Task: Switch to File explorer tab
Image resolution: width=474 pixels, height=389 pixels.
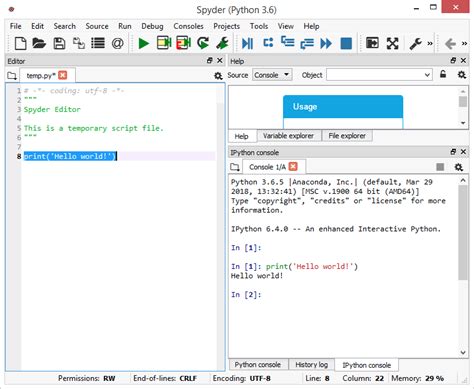Action: 347,136
